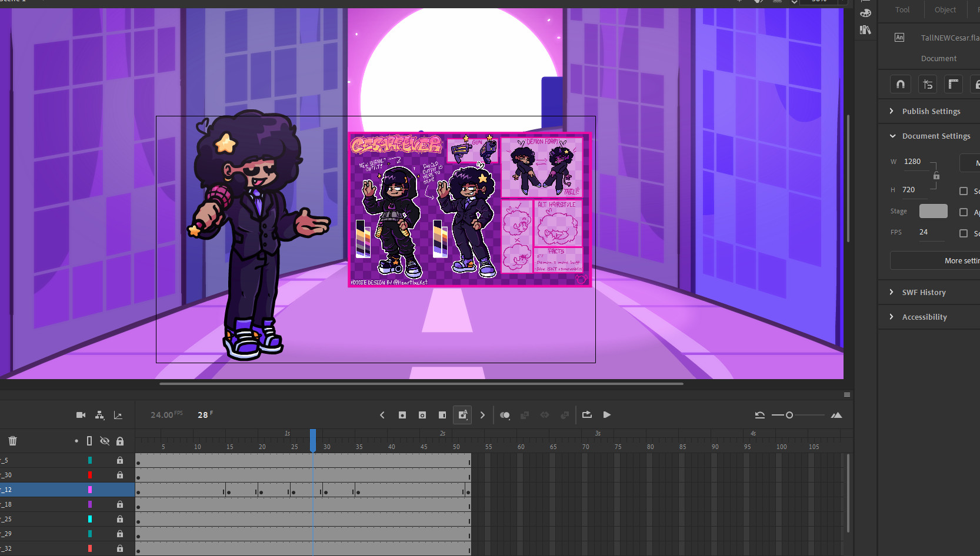Screen dimensions: 980x556
Task: Hide all layers with the eye toggle
Action: click(105, 441)
